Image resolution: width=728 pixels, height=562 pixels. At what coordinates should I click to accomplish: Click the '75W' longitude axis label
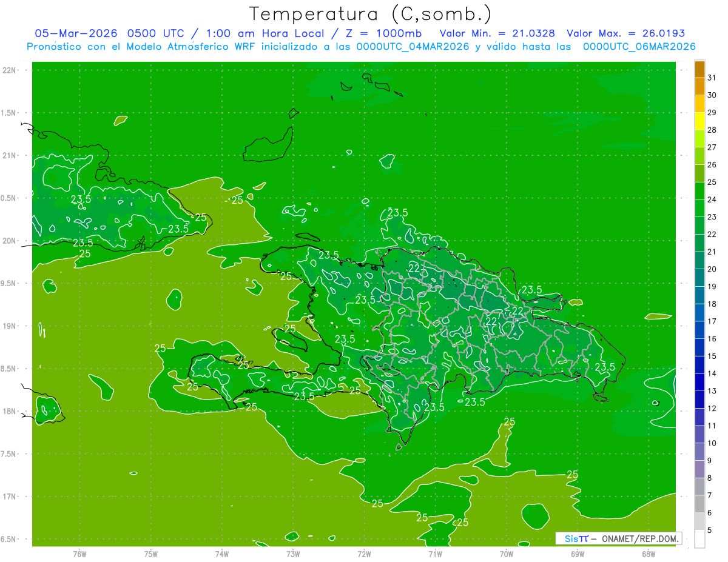pyautogui.click(x=151, y=554)
